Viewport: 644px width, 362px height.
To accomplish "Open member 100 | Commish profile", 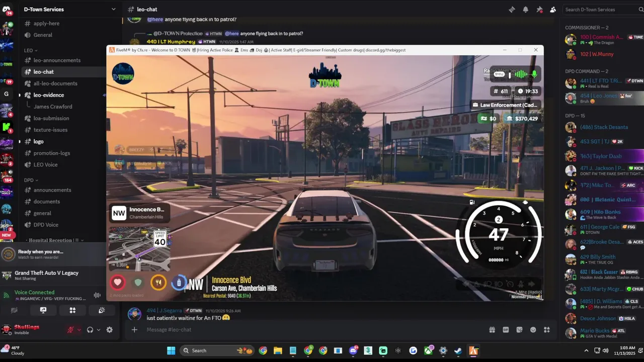I will pyautogui.click(x=604, y=39).
